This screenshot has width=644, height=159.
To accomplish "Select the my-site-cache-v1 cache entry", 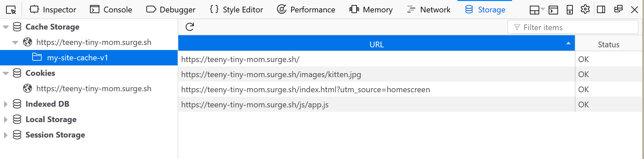I will [x=89, y=58].
